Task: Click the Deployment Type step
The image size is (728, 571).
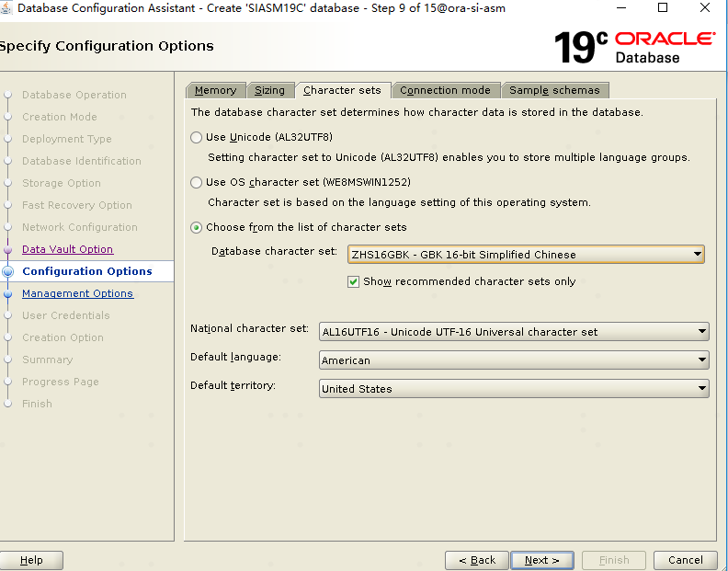Action: [67, 139]
